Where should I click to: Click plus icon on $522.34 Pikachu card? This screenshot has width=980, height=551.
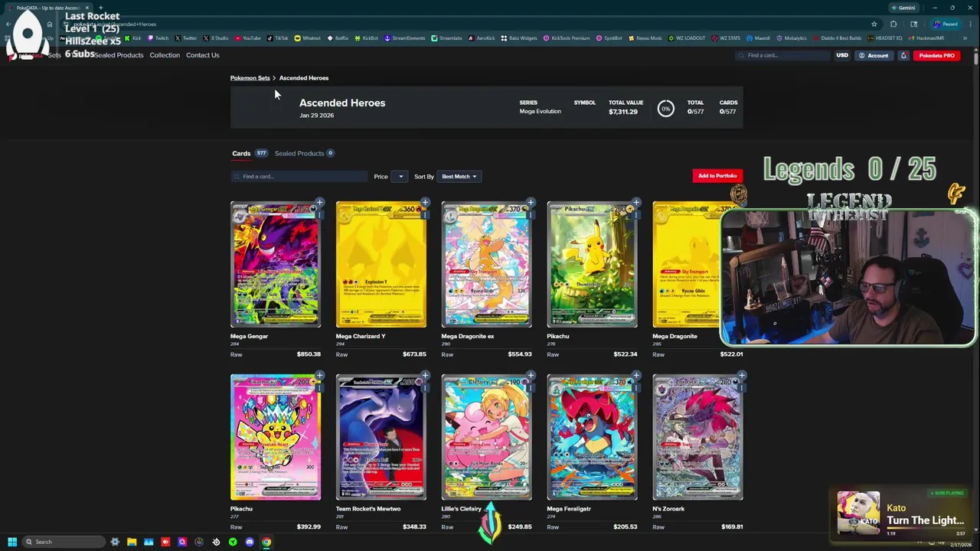[636, 203]
